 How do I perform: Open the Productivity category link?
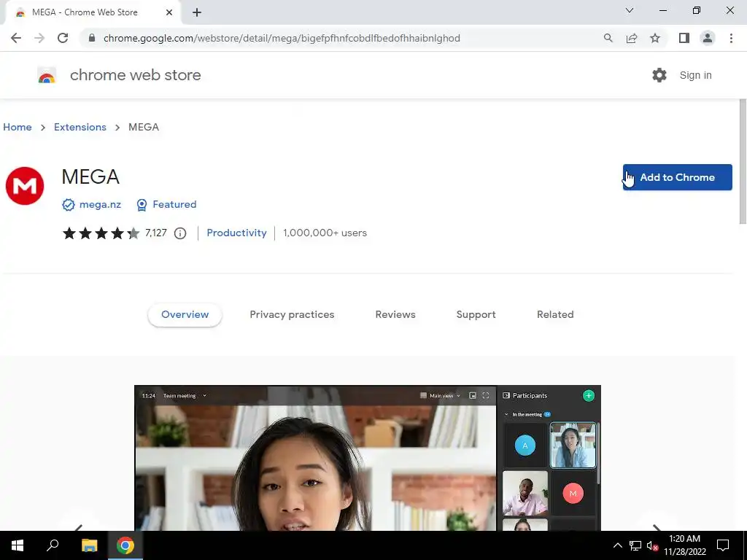[237, 233]
